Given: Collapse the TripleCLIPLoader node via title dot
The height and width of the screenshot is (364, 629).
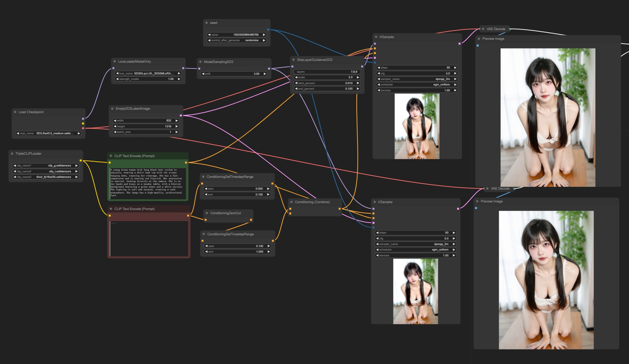Looking at the screenshot, I should (12, 154).
